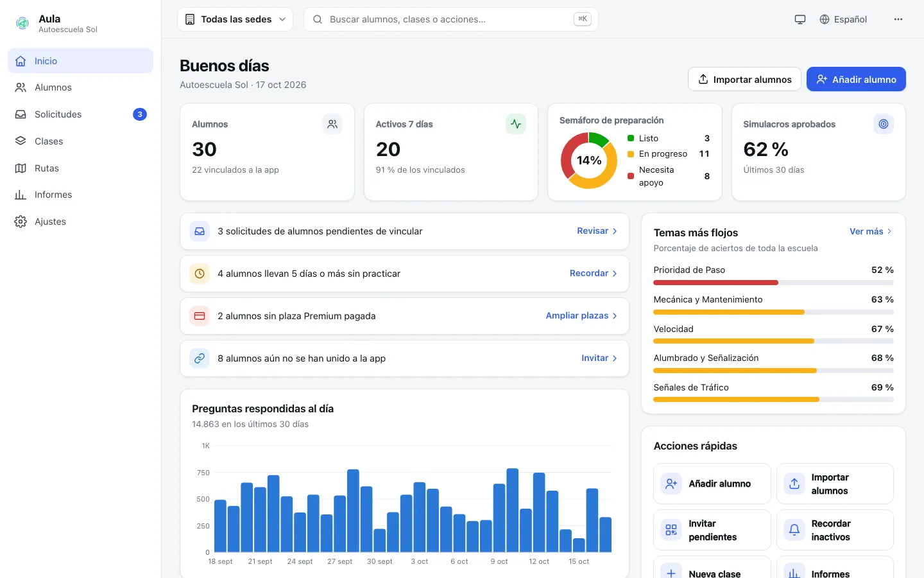Viewport: 924px width, 578px height.
Task: Click the upload icon in quick action Importar alumnos
Action: coord(794,484)
